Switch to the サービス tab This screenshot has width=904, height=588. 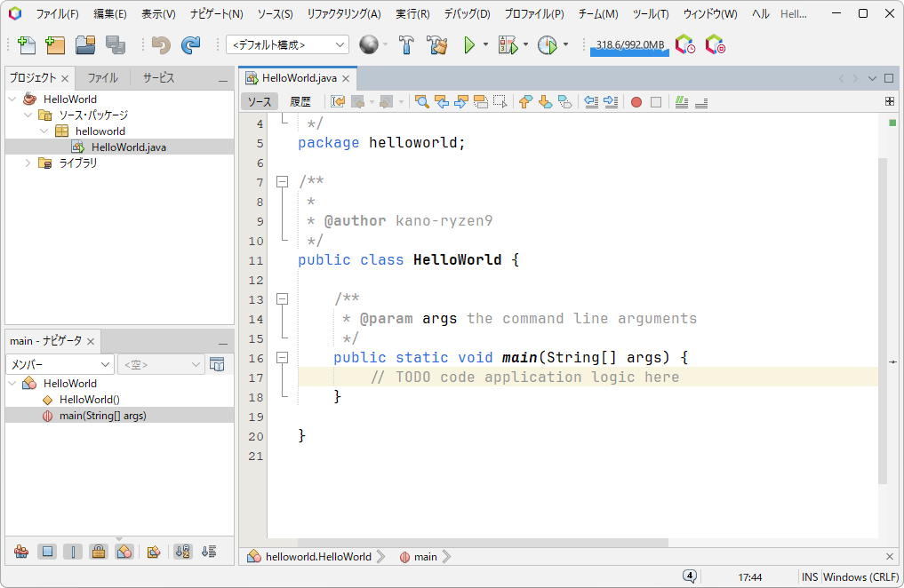(x=158, y=78)
